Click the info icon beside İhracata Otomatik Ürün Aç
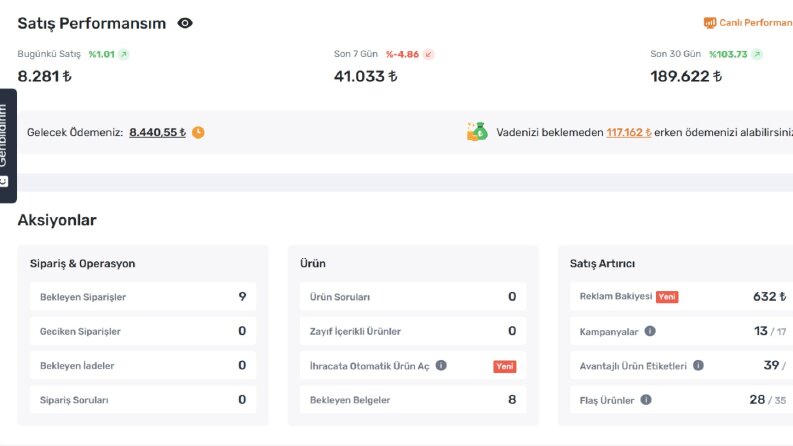This screenshot has width=793, height=446. [x=441, y=366]
